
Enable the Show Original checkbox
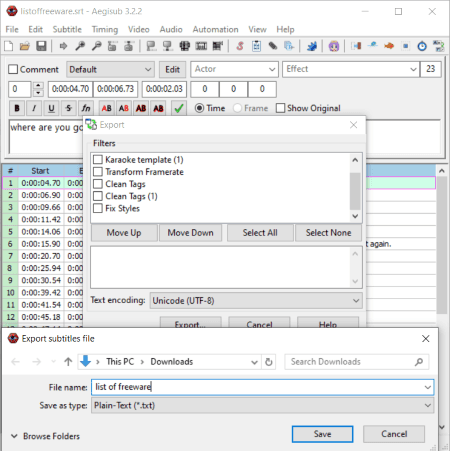pos(281,108)
